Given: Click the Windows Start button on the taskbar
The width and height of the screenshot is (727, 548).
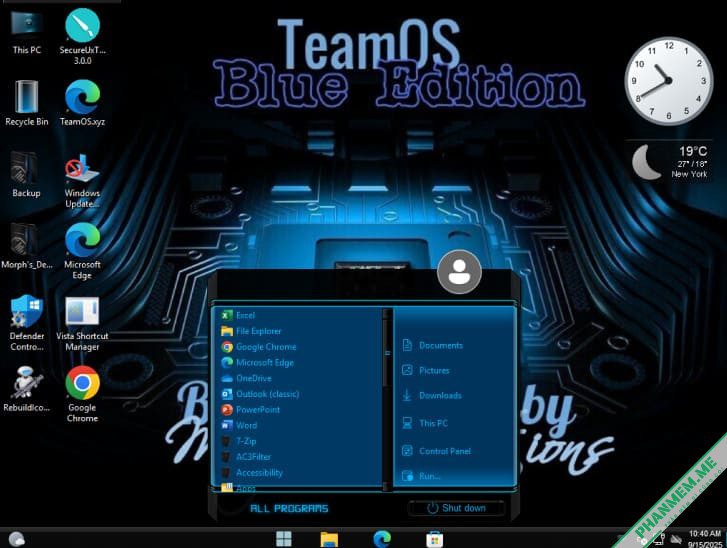Looking at the screenshot, I should tap(284, 539).
